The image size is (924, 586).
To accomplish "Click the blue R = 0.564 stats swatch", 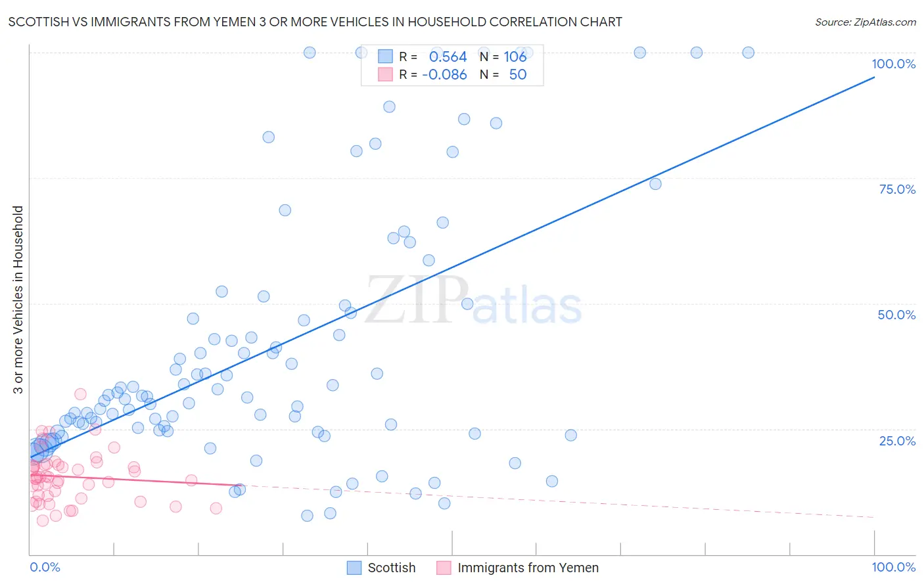I will [x=385, y=56].
